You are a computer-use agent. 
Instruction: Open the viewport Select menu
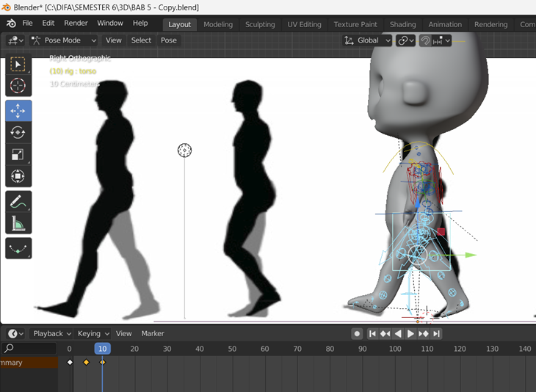(141, 40)
